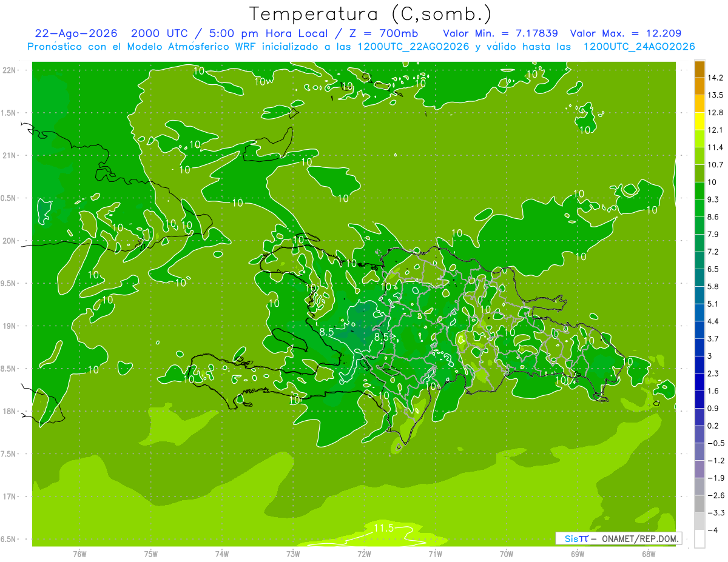Click the 76W longitude axis label
Viewport: 728px width, 562px height.
pos(79,554)
